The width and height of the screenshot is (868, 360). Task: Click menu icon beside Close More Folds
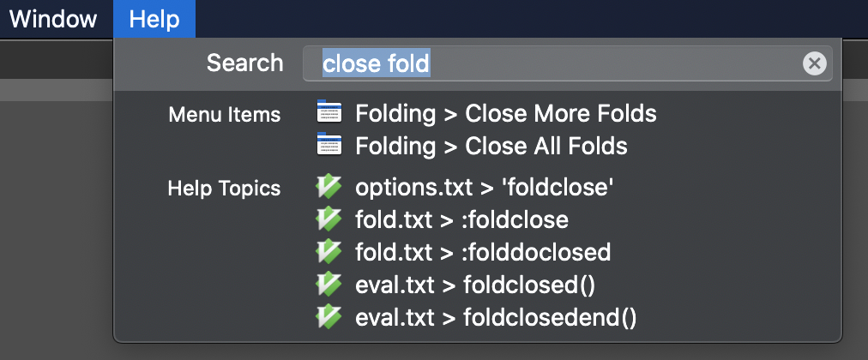tap(329, 112)
